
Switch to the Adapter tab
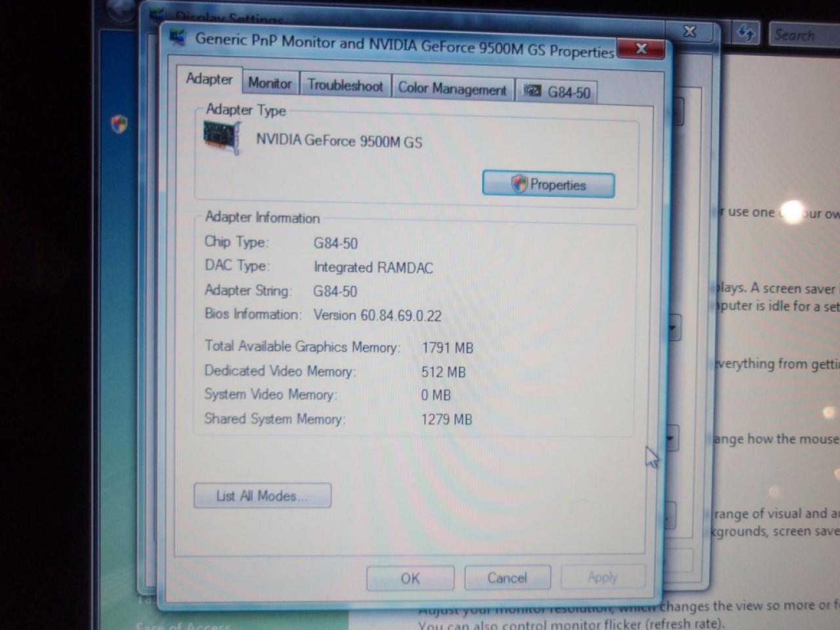coord(209,79)
